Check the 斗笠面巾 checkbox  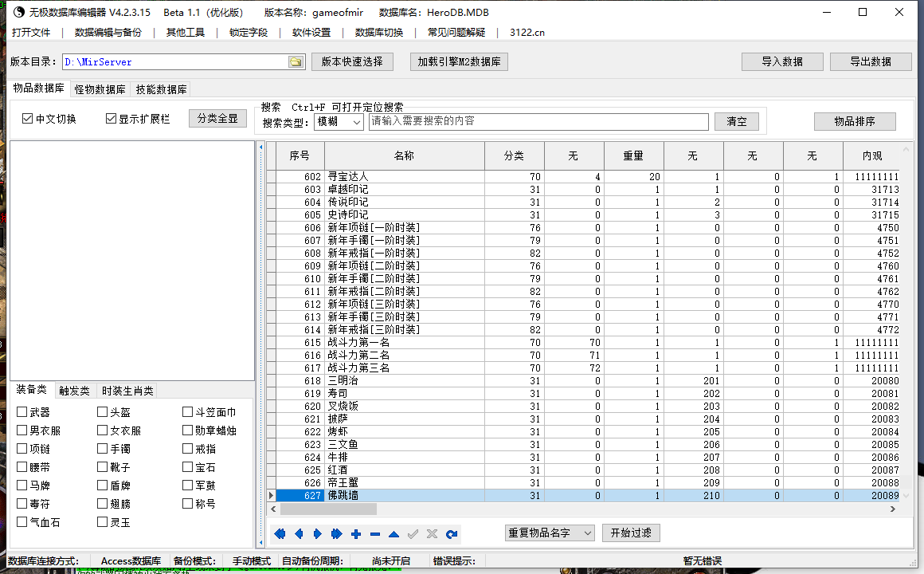click(187, 412)
